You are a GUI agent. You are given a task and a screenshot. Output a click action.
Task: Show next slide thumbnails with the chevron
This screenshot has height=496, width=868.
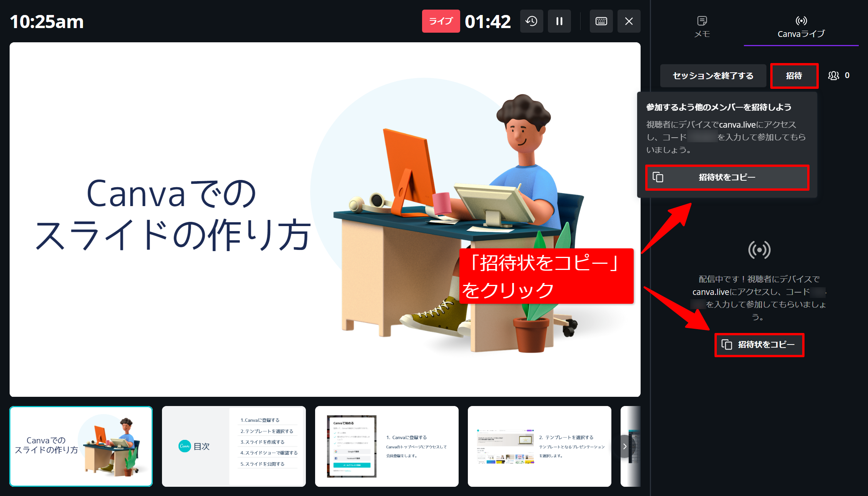(625, 446)
